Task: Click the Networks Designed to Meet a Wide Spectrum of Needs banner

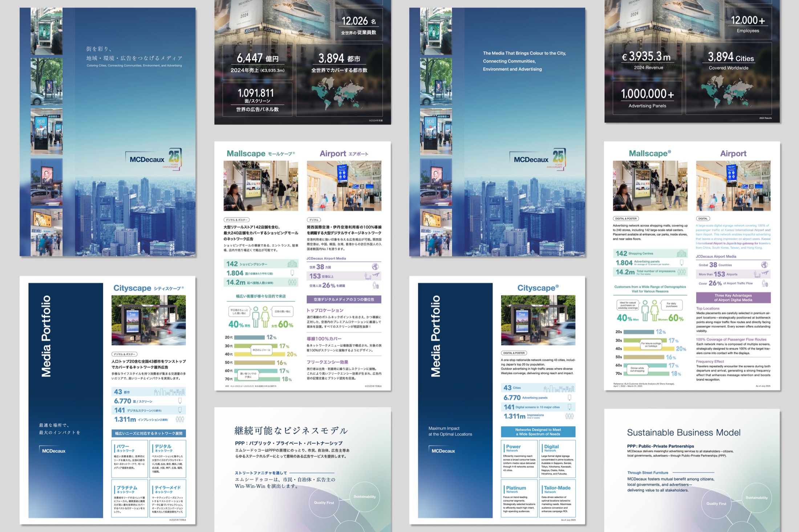Action: (538, 431)
